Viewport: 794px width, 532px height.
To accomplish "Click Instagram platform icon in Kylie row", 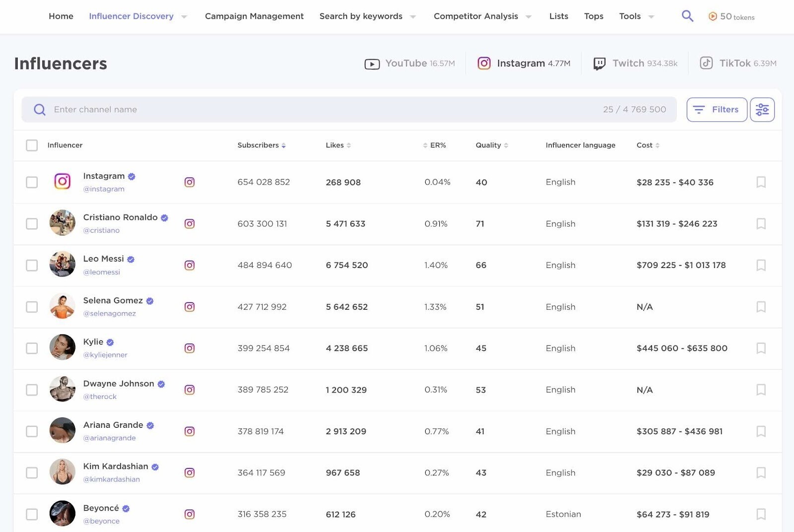I will [190, 348].
